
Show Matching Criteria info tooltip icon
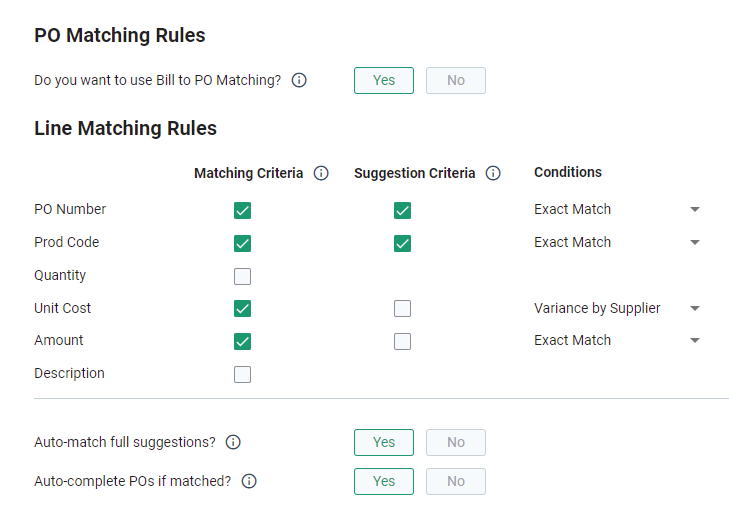click(x=321, y=173)
